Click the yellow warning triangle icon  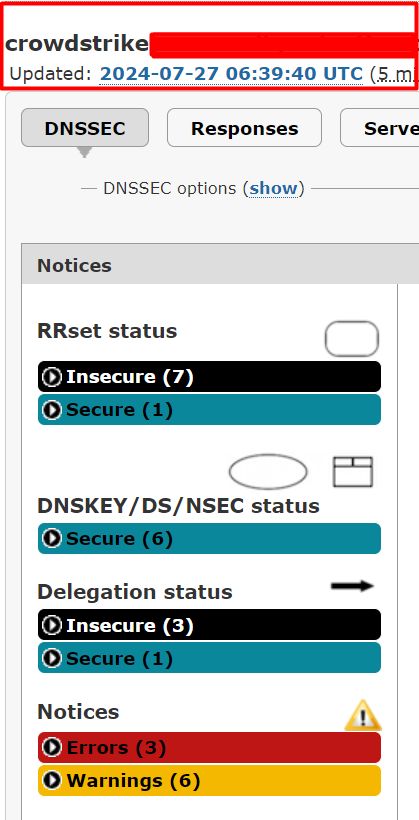coord(363,715)
